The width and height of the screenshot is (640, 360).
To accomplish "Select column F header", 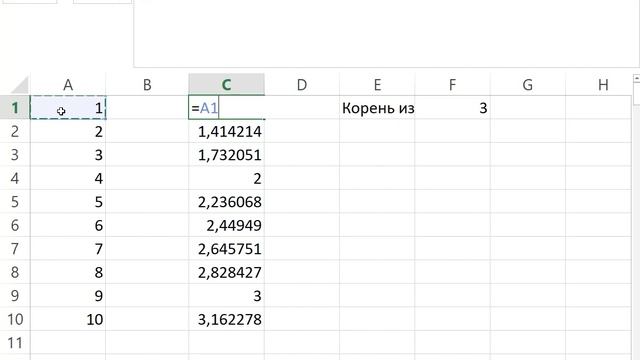I will coord(452,84).
